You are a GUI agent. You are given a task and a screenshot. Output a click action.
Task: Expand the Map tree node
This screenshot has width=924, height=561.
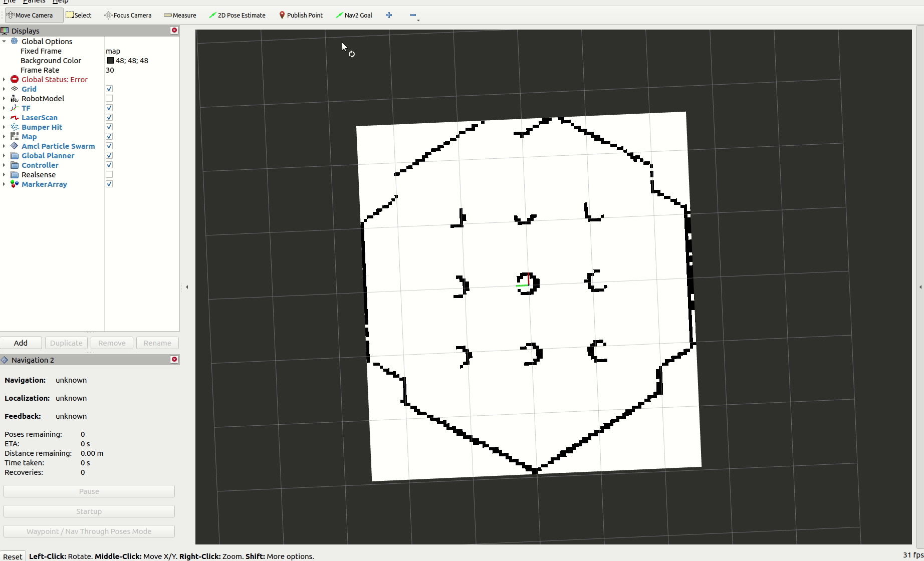4,136
